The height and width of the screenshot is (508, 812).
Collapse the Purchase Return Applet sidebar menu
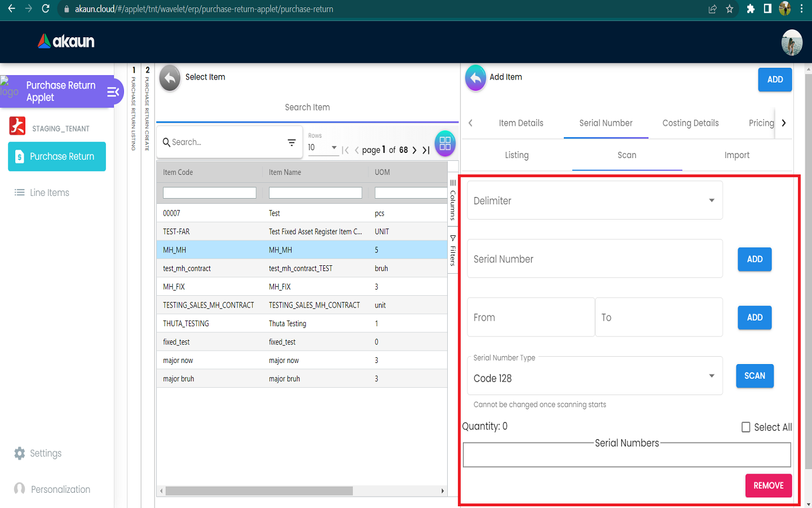pos(113,92)
